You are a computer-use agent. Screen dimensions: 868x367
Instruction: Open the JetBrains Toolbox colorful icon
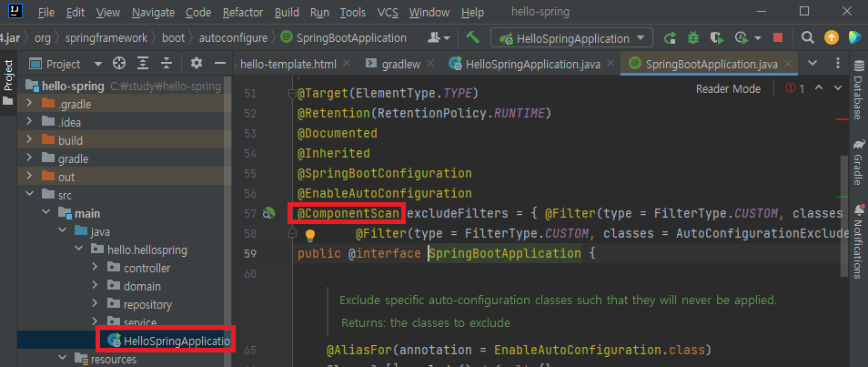(x=855, y=37)
